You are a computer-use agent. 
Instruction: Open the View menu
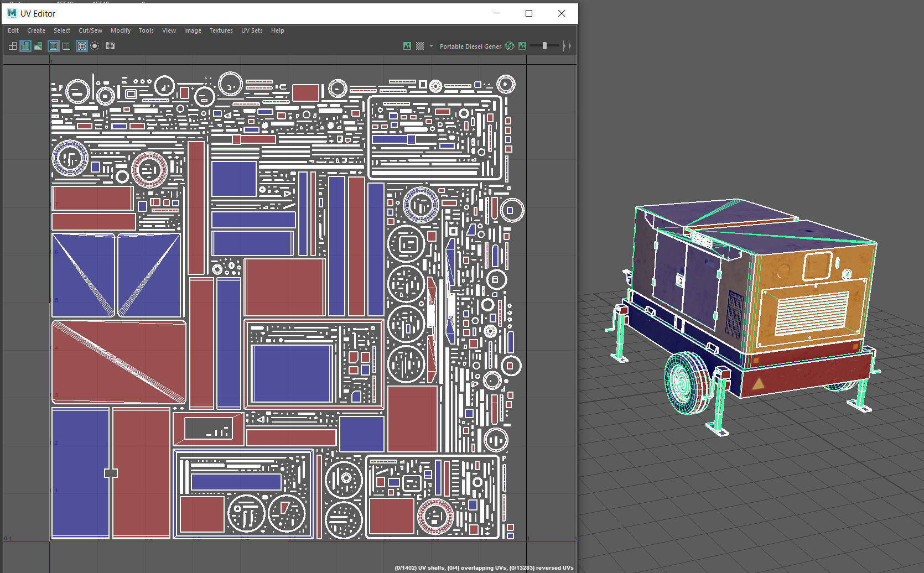[169, 30]
